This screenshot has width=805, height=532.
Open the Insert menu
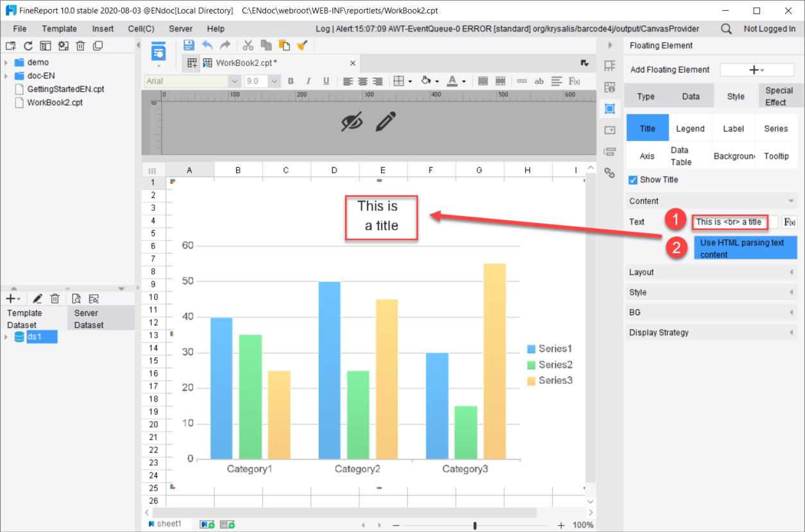click(x=103, y=29)
